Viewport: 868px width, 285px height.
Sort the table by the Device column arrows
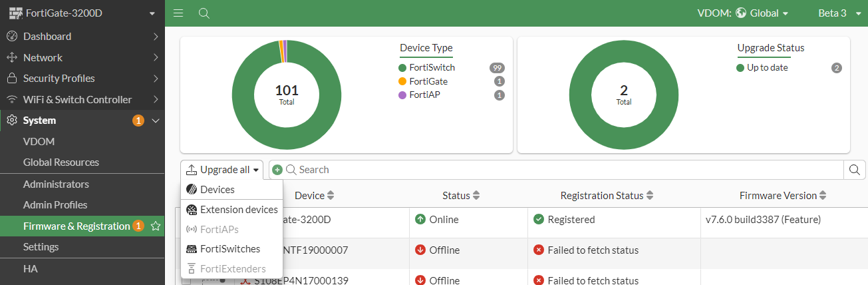(331, 196)
